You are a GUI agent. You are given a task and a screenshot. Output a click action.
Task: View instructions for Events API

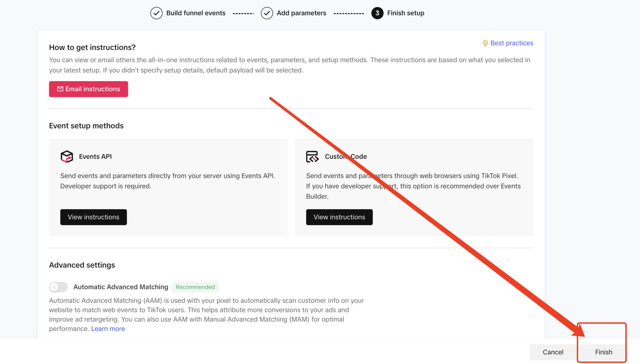click(x=94, y=217)
